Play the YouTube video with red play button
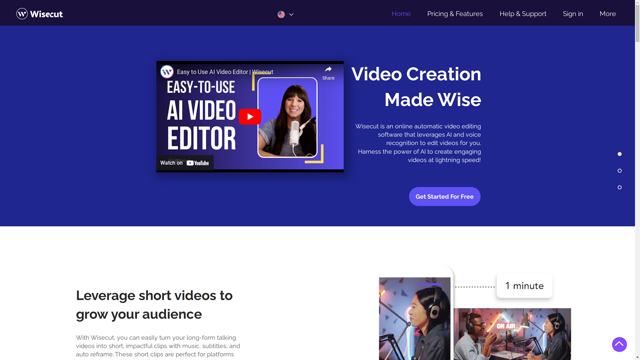Screen dimensions: 640x360 point(250,116)
